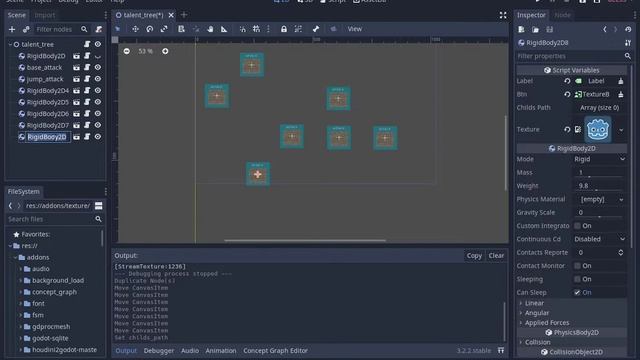Image resolution: width=640 pixels, height=360 pixels.
Task: Open snapping options menu
Action: (268, 29)
